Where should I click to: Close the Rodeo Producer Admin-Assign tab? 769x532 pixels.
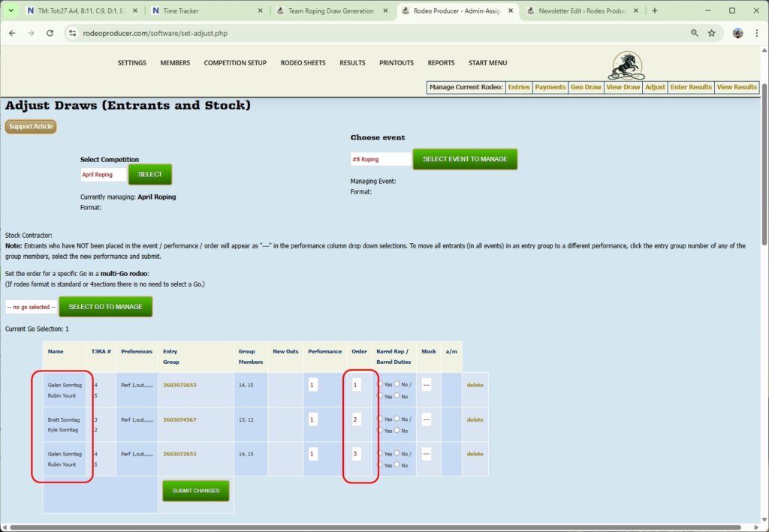511,11
